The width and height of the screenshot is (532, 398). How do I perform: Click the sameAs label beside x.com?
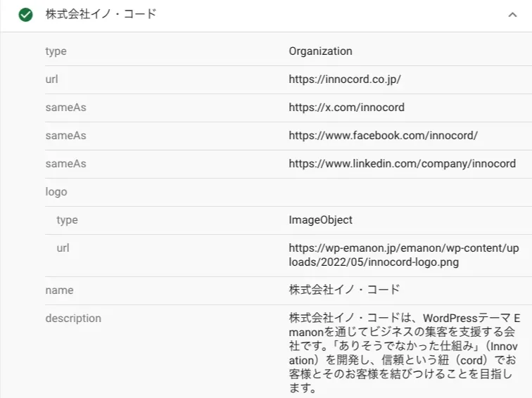click(x=66, y=108)
